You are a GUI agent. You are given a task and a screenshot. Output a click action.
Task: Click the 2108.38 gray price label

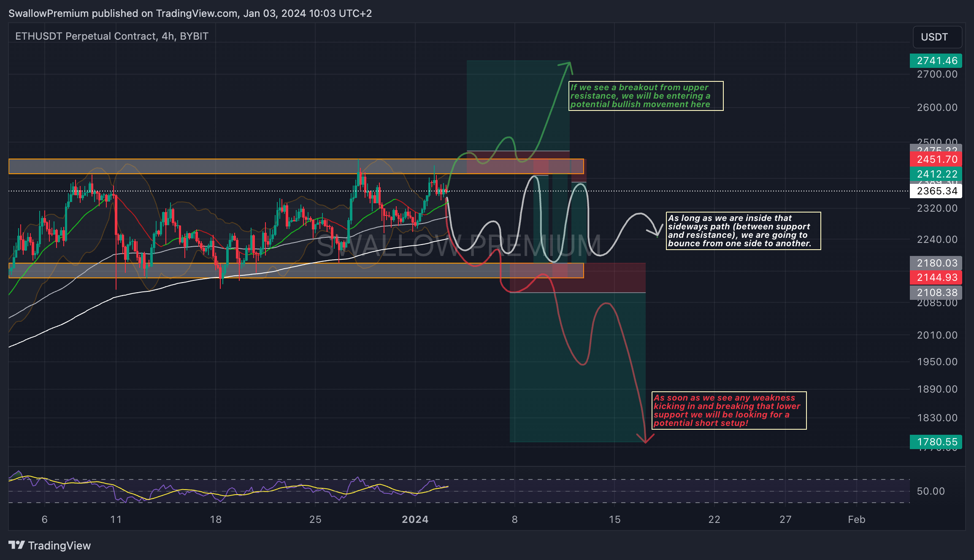click(936, 293)
